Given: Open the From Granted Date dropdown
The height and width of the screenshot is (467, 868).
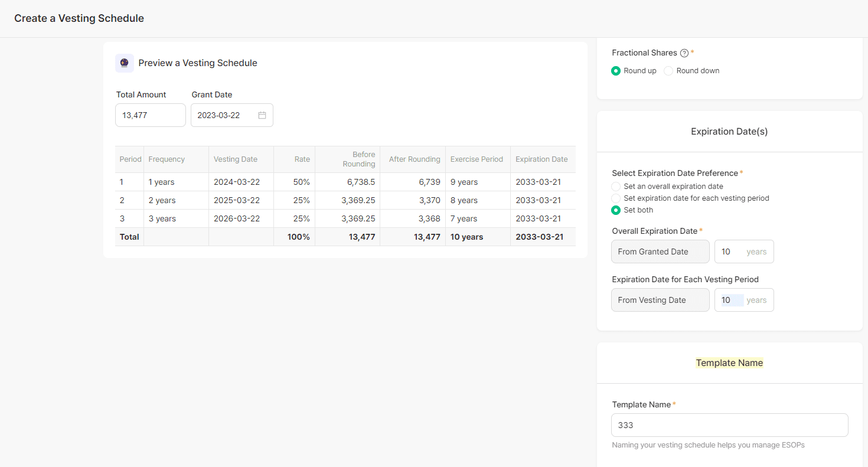Looking at the screenshot, I should 660,252.
